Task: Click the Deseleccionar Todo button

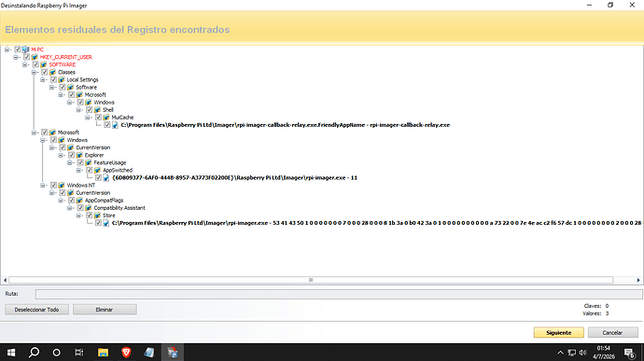Action: [x=36, y=310]
